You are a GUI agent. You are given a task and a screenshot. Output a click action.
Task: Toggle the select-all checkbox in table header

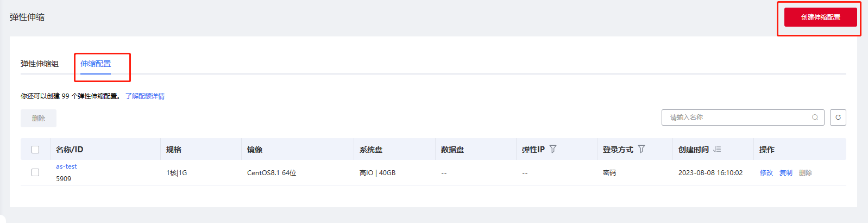click(35, 150)
